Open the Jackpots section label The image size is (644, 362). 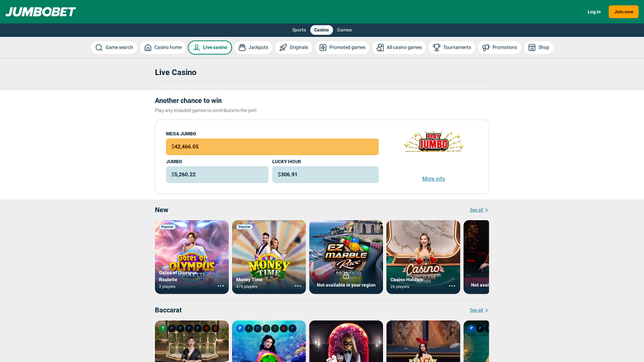pos(258,48)
